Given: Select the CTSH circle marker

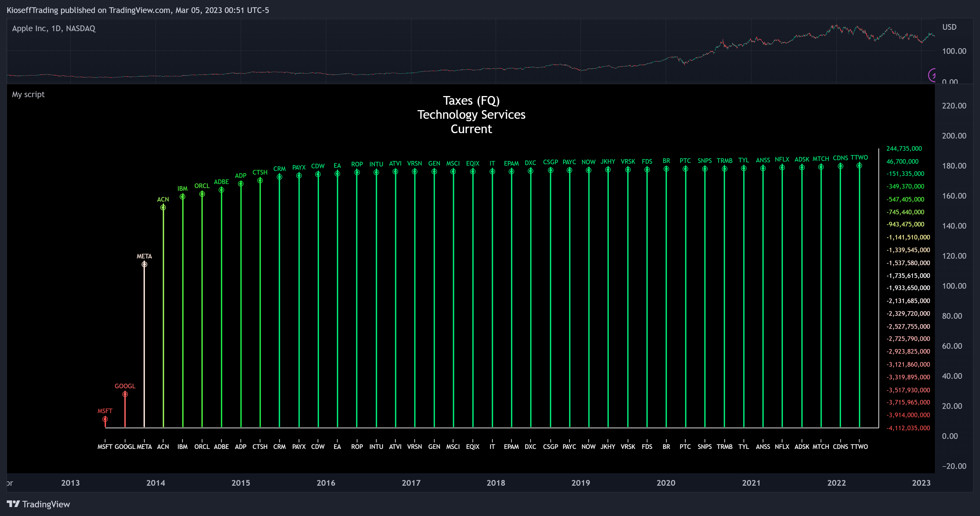Looking at the screenshot, I should point(260,180).
